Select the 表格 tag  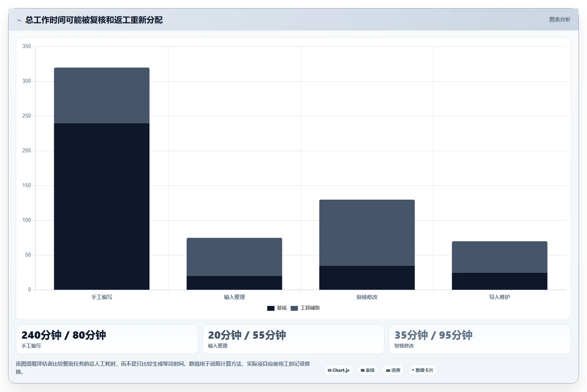[368, 370]
